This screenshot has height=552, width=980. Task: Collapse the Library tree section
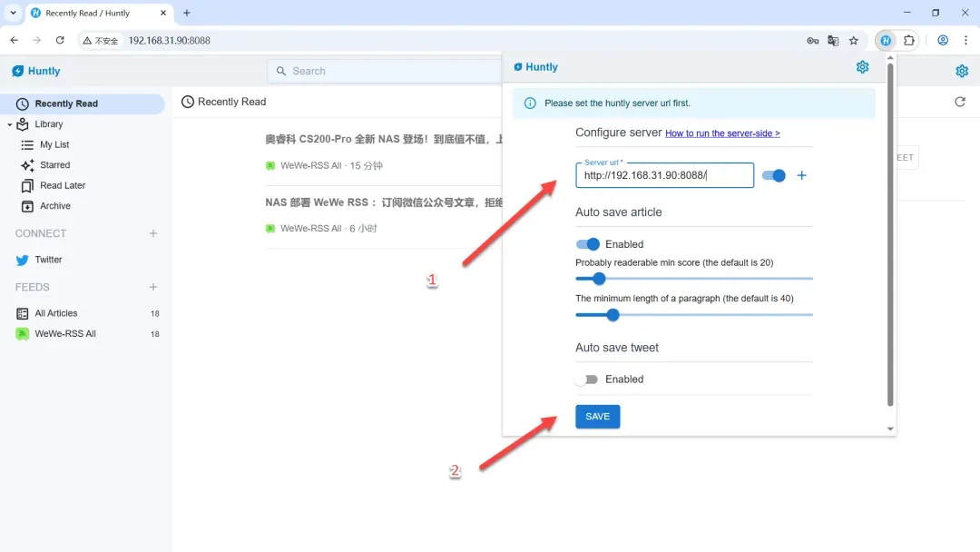tap(10, 124)
